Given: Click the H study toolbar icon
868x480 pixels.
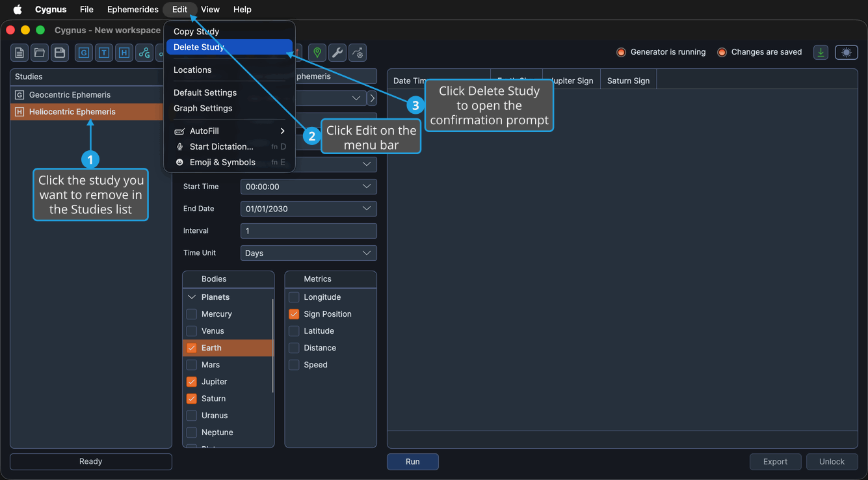Looking at the screenshot, I should click(124, 53).
